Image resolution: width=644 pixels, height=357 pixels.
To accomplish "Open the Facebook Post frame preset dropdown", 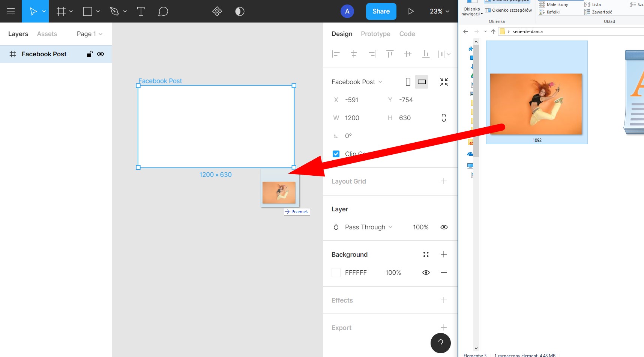I will [357, 82].
